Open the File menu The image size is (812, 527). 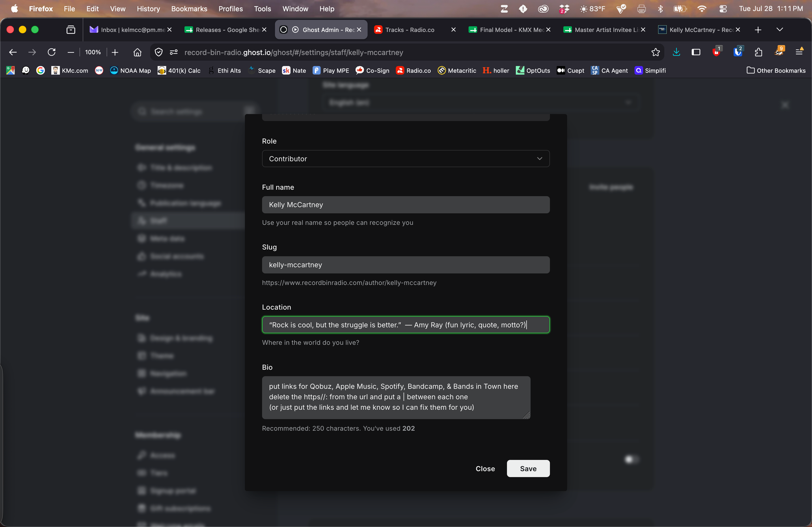coord(69,9)
